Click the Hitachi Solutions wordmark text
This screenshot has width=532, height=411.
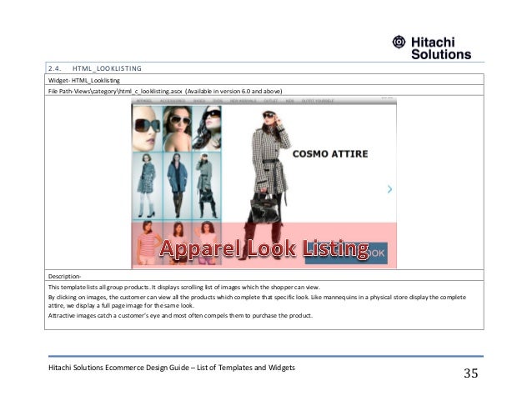click(x=441, y=48)
